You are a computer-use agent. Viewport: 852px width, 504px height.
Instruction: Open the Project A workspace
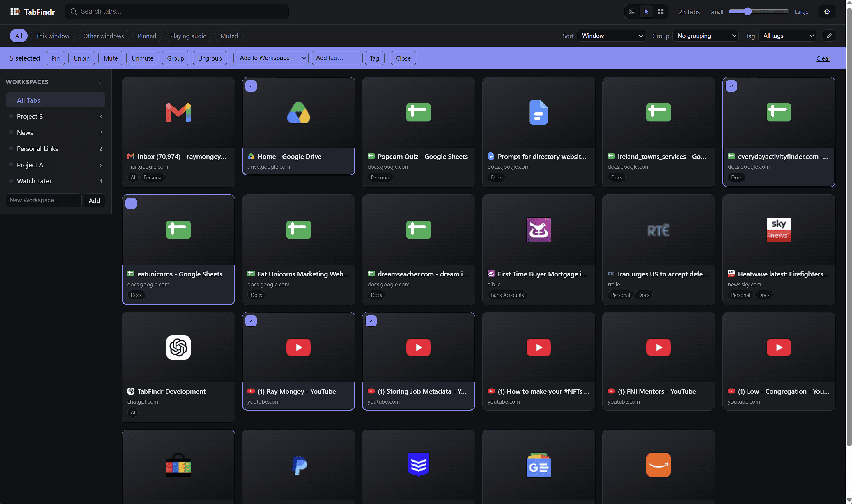55,165
